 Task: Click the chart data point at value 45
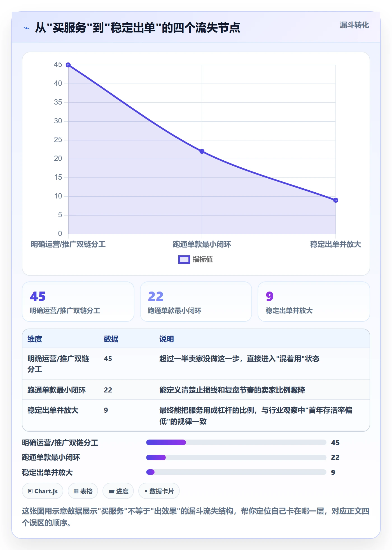tap(68, 65)
